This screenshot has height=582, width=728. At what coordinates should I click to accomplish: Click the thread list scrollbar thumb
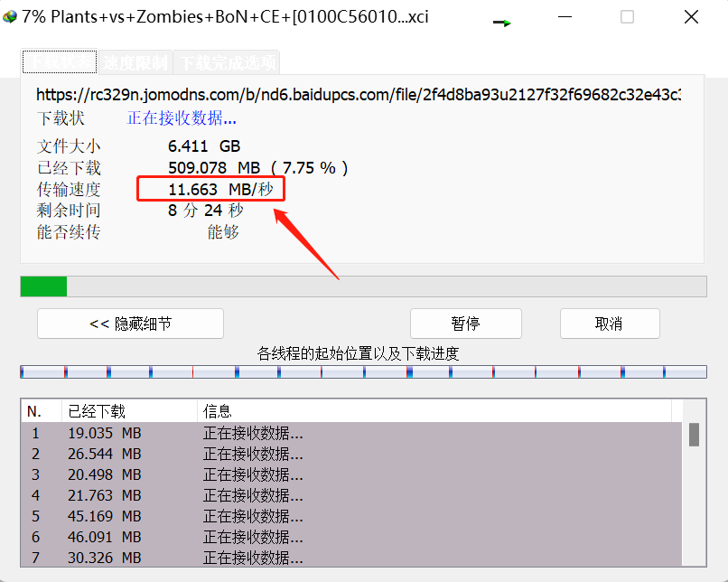click(x=694, y=435)
